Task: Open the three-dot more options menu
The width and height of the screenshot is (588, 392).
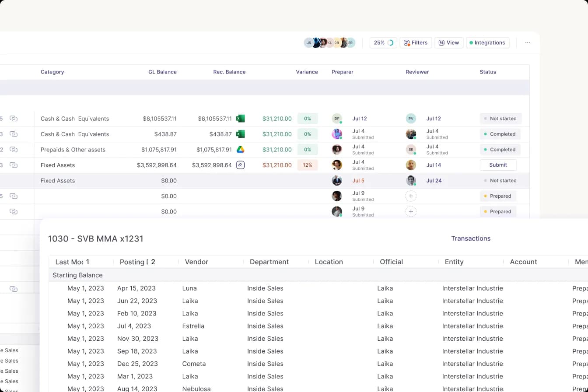Action: (528, 42)
